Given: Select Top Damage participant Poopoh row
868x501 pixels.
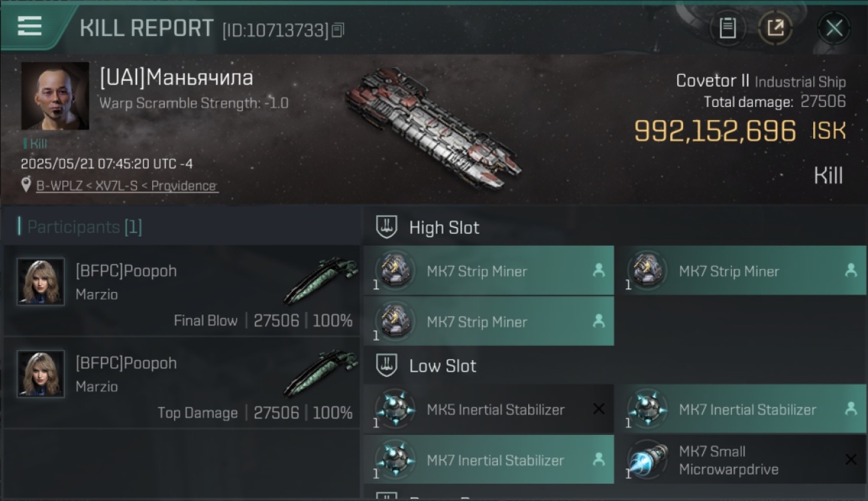Looking at the screenshot, I should 182,383.
